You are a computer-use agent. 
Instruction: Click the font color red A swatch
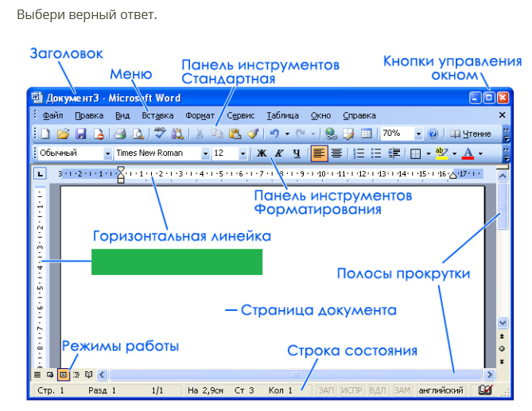[x=468, y=153]
